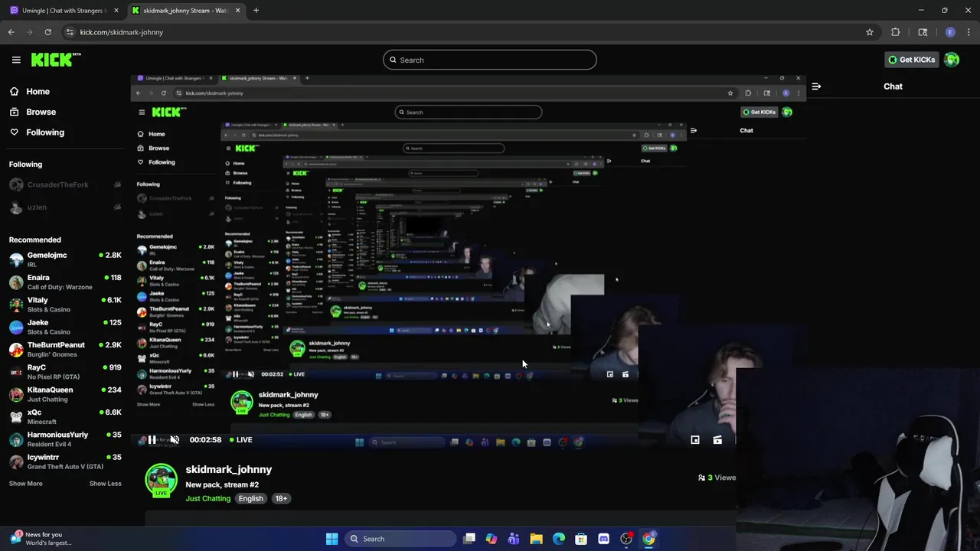Open Discord from taskbar
The image size is (980, 551).
(x=603, y=539)
